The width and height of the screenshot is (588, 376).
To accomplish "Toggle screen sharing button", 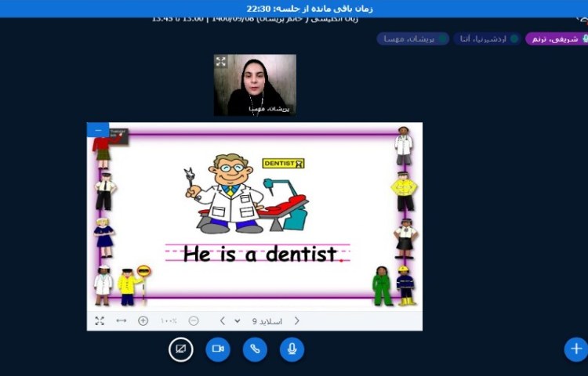I will pyautogui.click(x=181, y=349).
